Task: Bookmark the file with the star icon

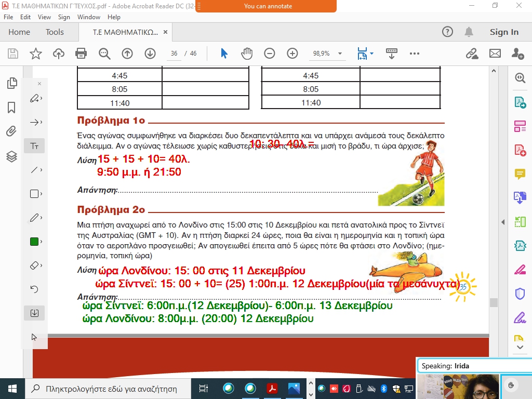Action: click(36, 54)
